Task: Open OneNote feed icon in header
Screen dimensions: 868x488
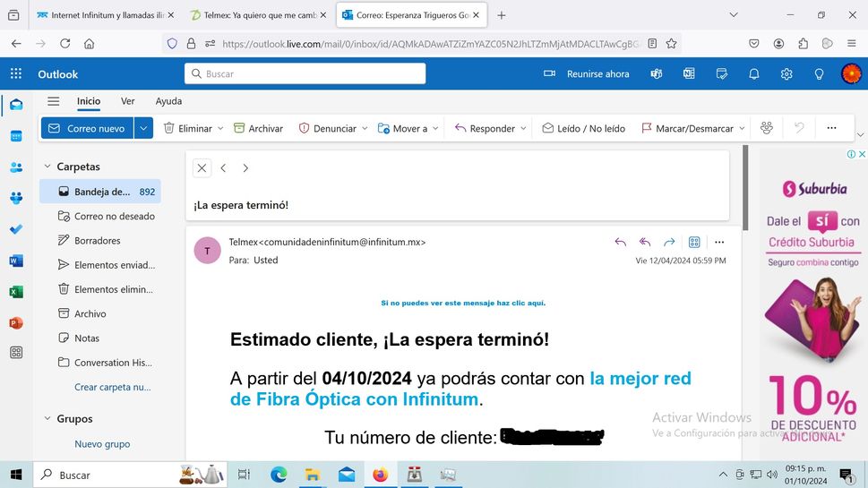Action: click(x=689, y=73)
